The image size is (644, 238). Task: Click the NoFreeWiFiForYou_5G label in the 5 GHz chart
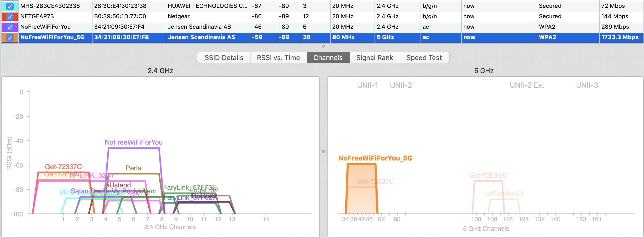click(375, 158)
